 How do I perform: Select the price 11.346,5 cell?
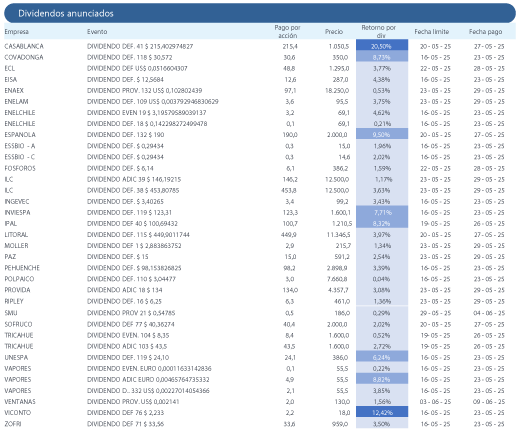[x=338, y=235]
